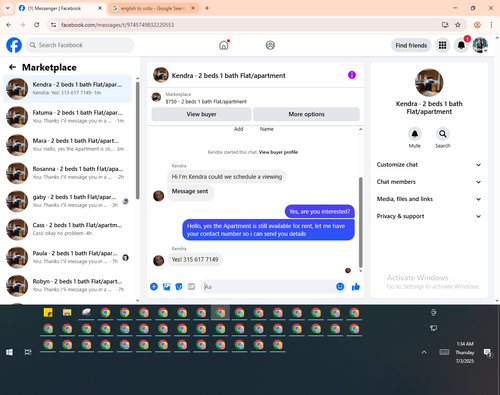The width and height of the screenshot is (500, 395).
Task: Click the taskbar clock showing 1:34 AM
Action: 465,352
